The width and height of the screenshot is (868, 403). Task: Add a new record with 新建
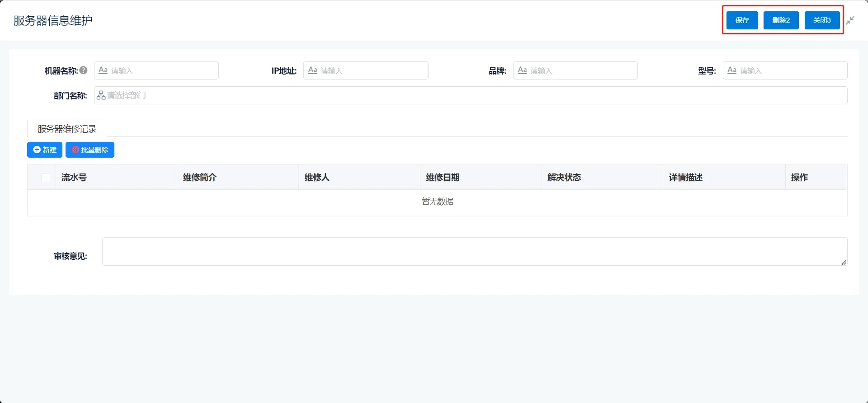45,150
